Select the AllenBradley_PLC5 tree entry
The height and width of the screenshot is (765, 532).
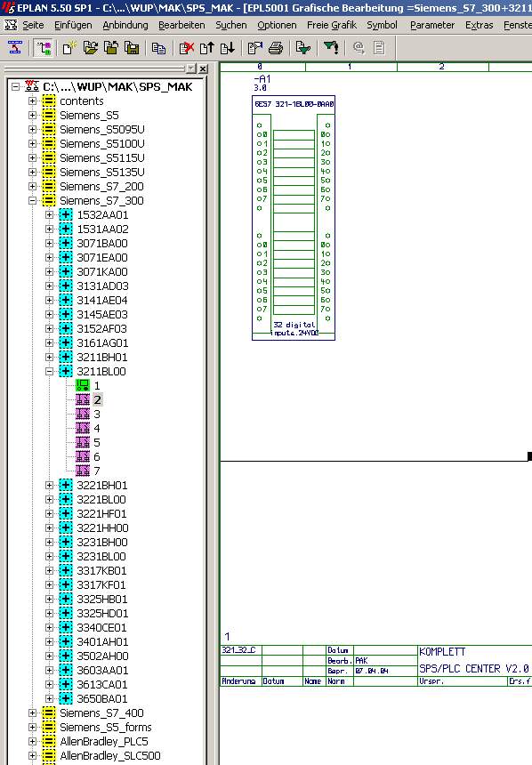click(x=103, y=742)
